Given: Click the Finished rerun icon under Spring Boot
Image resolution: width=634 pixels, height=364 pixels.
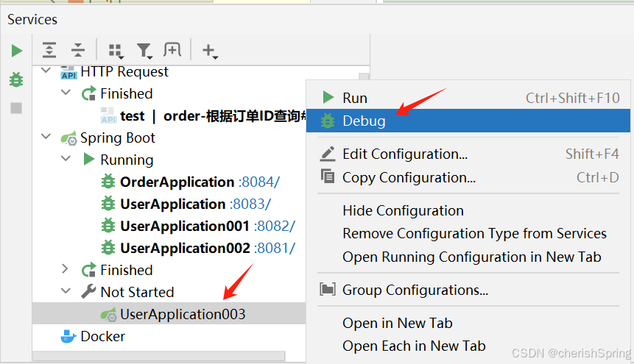Looking at the screenshot, I should [89, 270].
